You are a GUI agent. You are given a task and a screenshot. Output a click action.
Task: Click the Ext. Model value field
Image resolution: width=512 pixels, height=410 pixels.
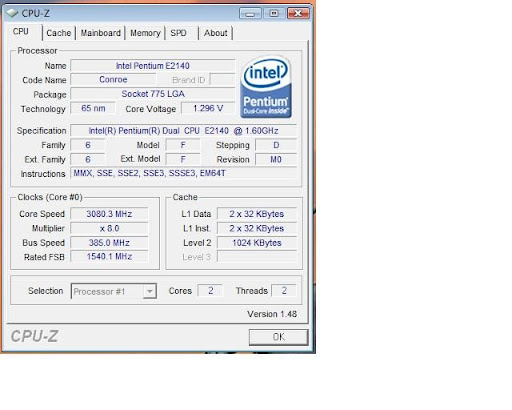183,159
